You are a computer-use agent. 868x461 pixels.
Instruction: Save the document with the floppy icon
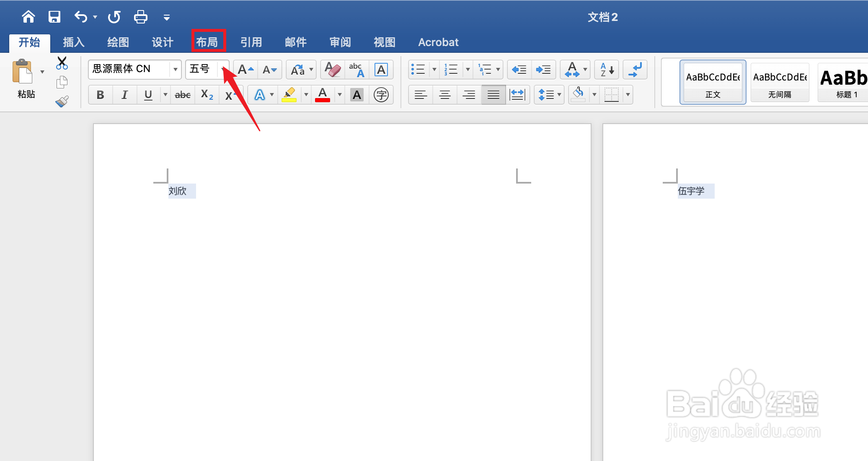point(54,17)
